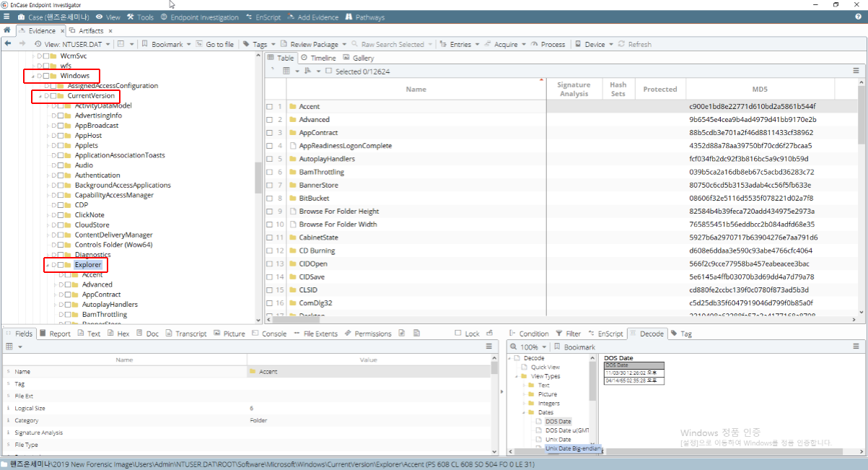Tick the checkbox on table row 8, BitBucket
The height and width of the screenshot is (470, 868).
point(270,199)
